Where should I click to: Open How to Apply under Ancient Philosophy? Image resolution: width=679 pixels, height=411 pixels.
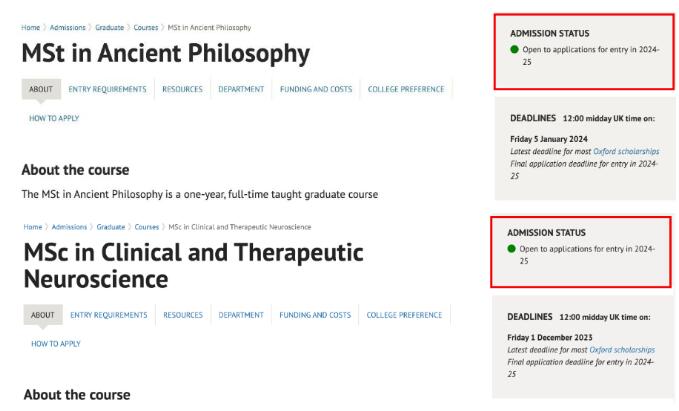point(54,118)
